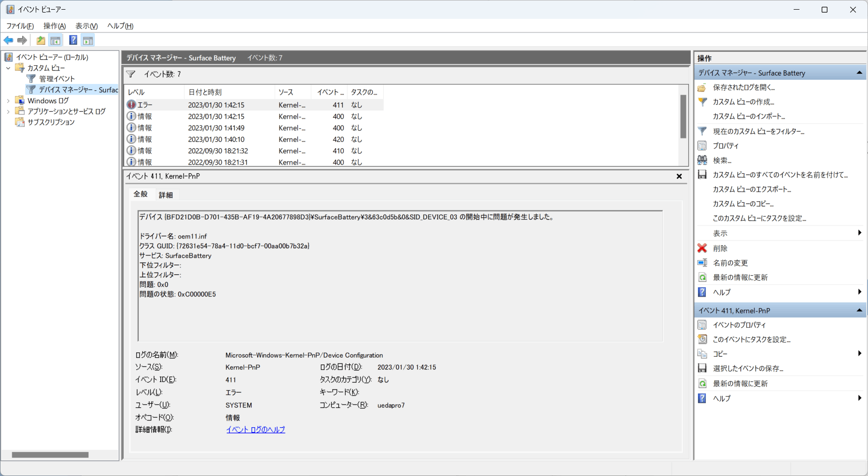The width and height of the screenshot is (868, 476).
Task: Click the up-one-level folder toolbar icon
Action: (x=41, y=41)
